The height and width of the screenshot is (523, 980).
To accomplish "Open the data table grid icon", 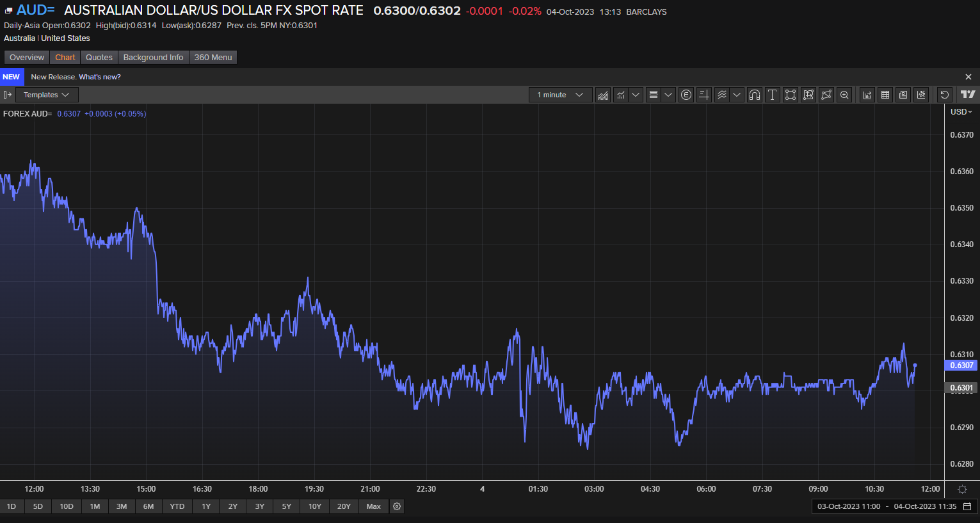I will coord(885,95).
